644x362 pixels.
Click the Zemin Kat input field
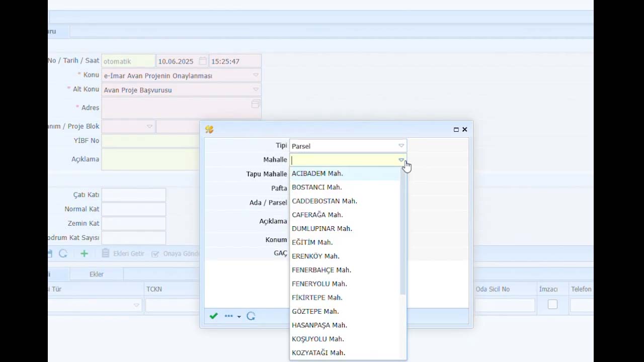pos(134,223)
